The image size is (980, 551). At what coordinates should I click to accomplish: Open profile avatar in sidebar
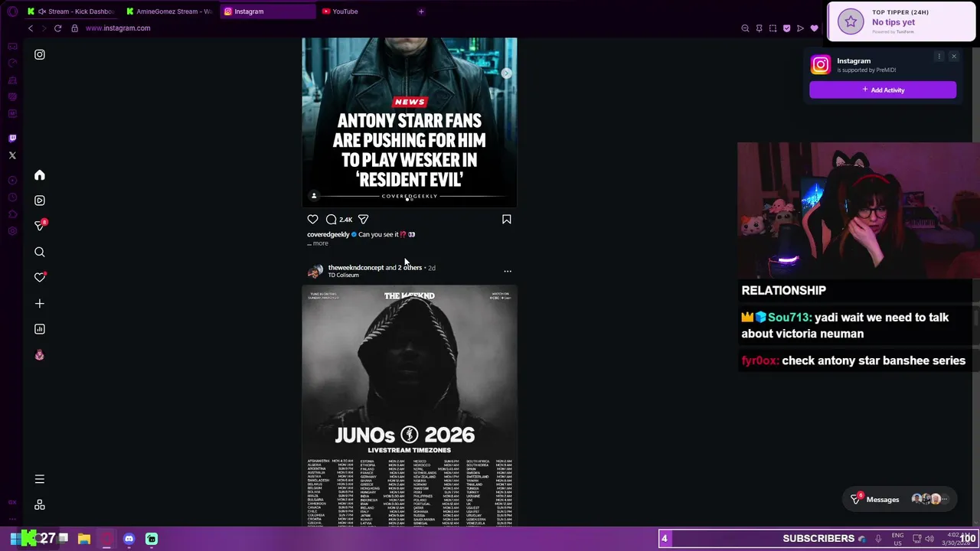40,355
